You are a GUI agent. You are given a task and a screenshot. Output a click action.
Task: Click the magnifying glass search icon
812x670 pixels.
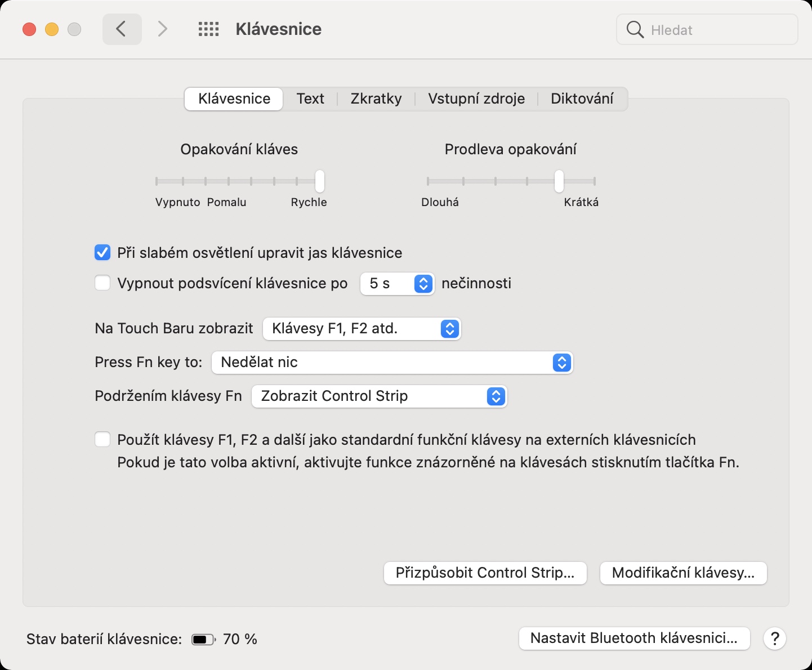tap(635, 30)
